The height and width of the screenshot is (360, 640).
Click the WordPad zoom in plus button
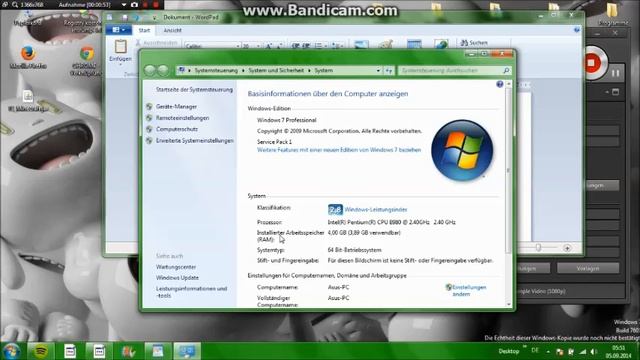click(x=567, y=248)
